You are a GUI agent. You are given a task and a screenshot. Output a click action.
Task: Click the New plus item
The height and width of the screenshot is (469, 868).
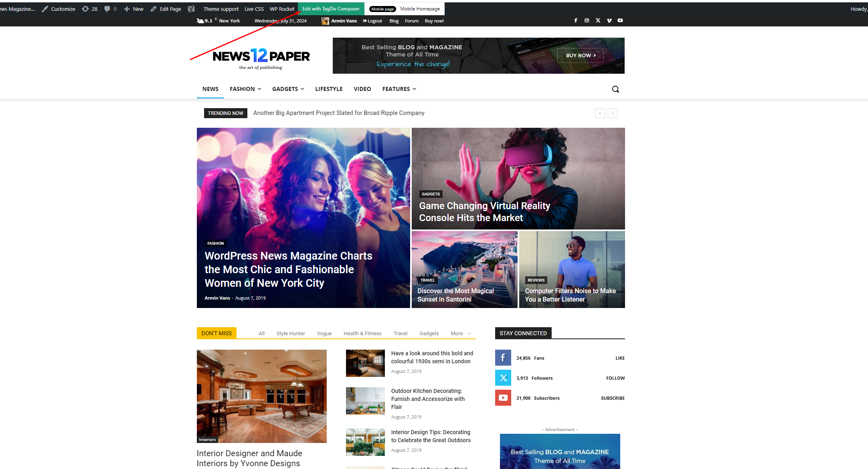point(134,9)
